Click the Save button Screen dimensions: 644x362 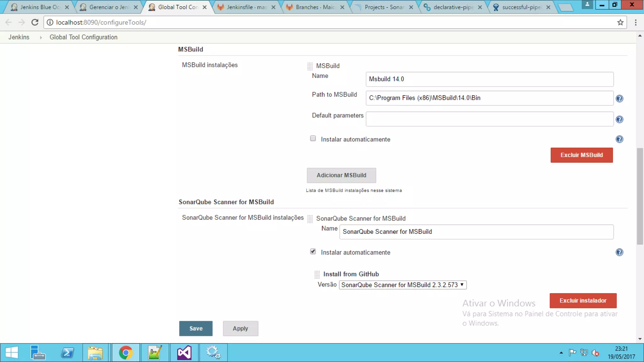(x=196, y=328)
